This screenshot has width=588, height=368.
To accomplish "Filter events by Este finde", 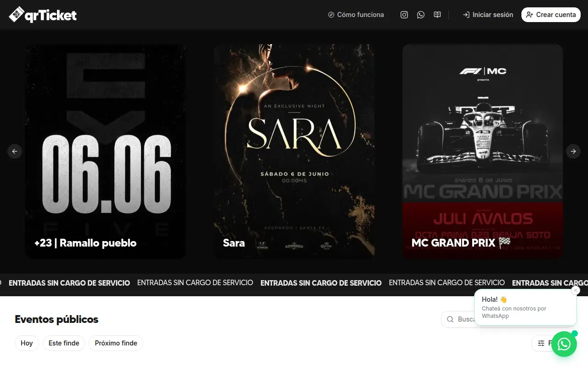I will click(64, 343).
